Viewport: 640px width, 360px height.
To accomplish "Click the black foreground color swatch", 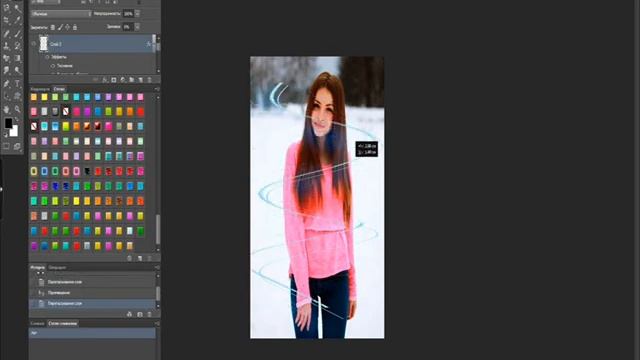I will coord(8,123).
